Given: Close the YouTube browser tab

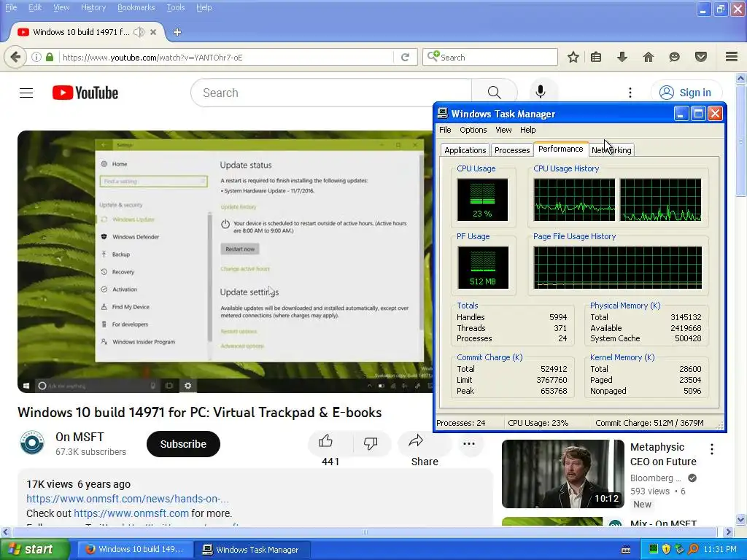Looking at the screenshot, I should [x=153, y=32].
